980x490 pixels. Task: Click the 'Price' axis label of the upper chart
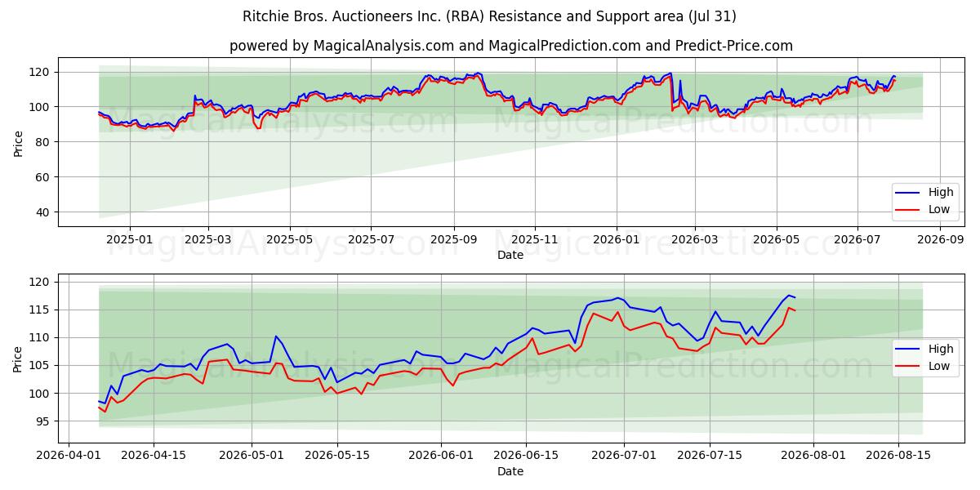[18, 142]
